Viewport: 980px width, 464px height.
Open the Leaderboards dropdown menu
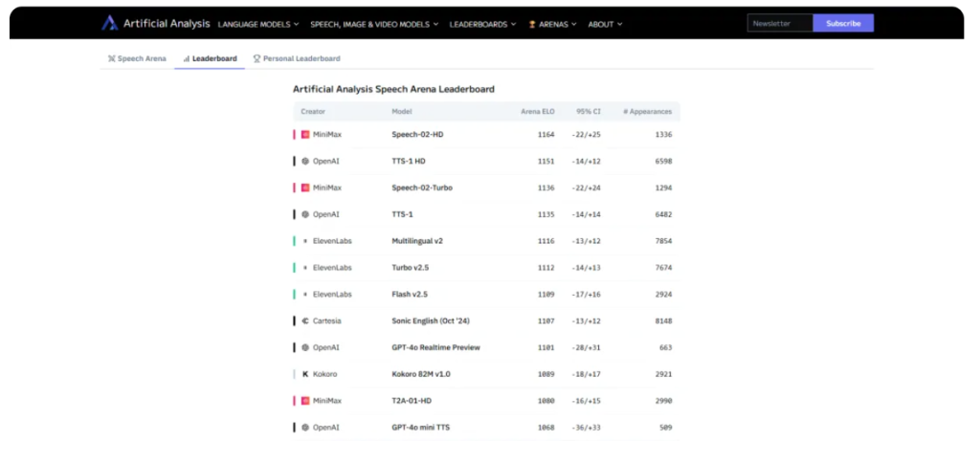(482, 24)
